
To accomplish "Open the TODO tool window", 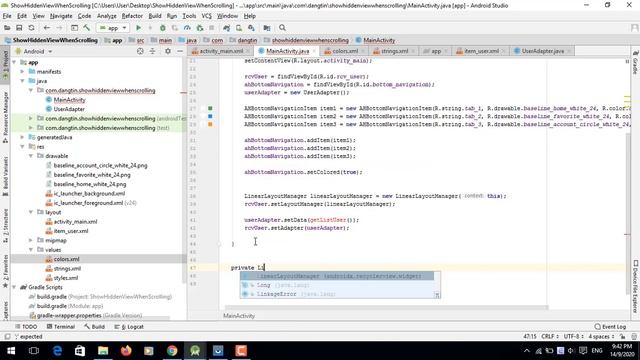I will (x=26, y=327).
